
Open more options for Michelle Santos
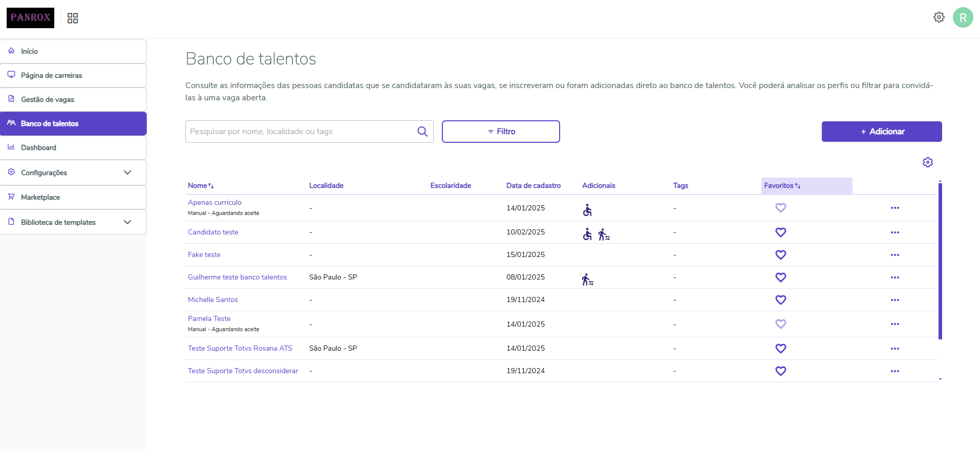coord(895,300)
